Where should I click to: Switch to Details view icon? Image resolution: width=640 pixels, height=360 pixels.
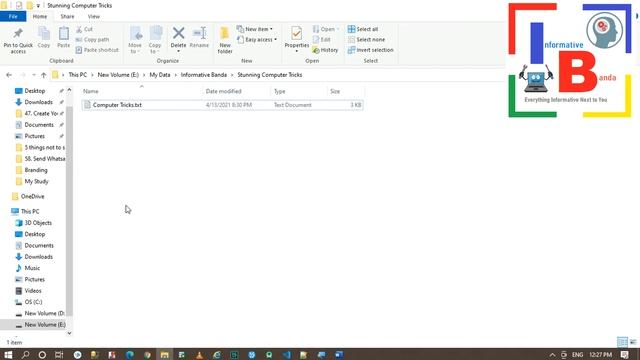[622, 342]
